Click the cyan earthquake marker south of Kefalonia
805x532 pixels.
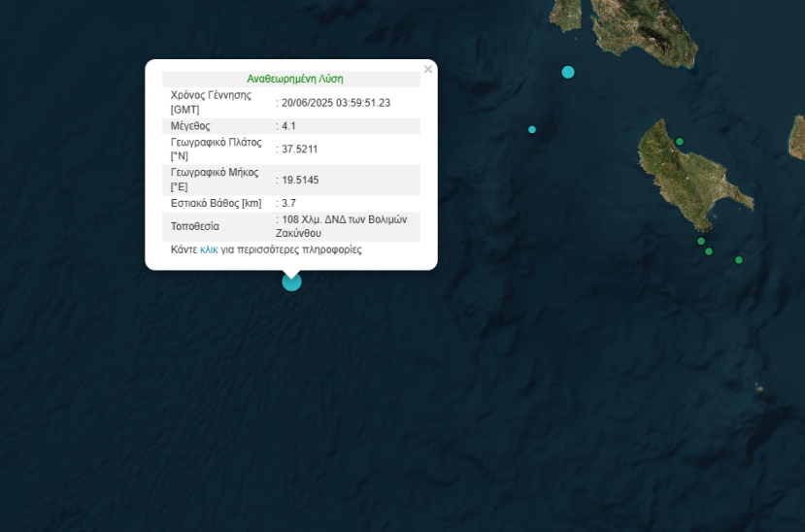pyautogui.click(x=568, y=72)
